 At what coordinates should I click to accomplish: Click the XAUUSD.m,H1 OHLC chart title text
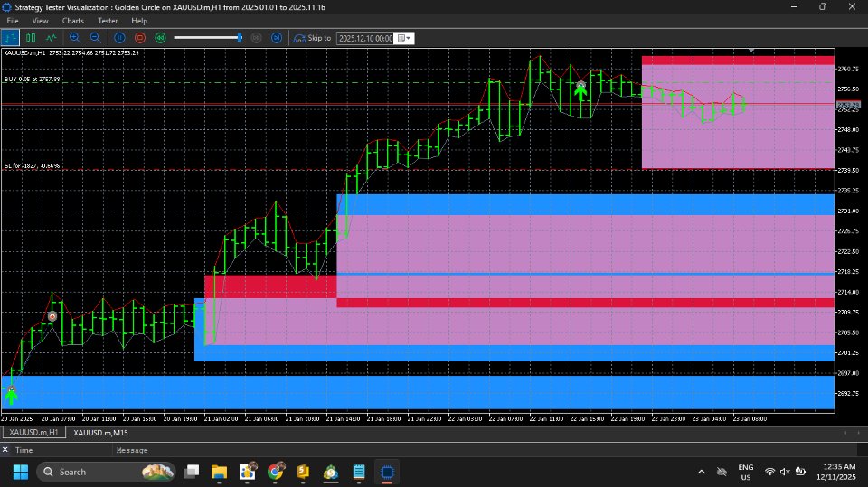tap(71, 52)
